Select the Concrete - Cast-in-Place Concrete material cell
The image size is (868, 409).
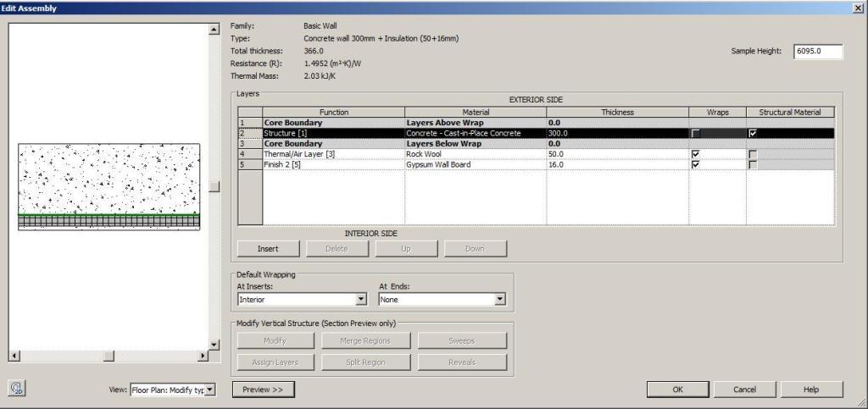click(x=476, y=133)
